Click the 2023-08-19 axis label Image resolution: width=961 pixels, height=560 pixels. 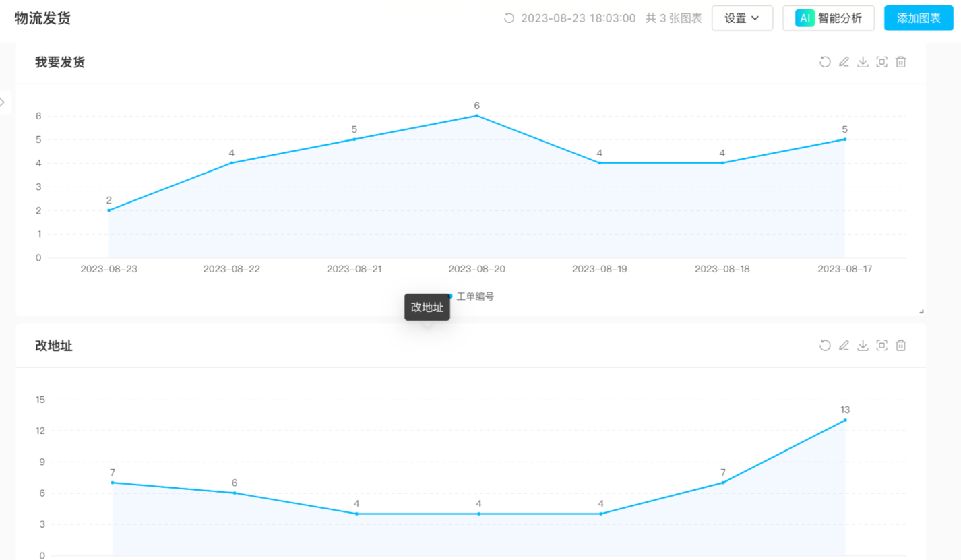click(600, 269)
